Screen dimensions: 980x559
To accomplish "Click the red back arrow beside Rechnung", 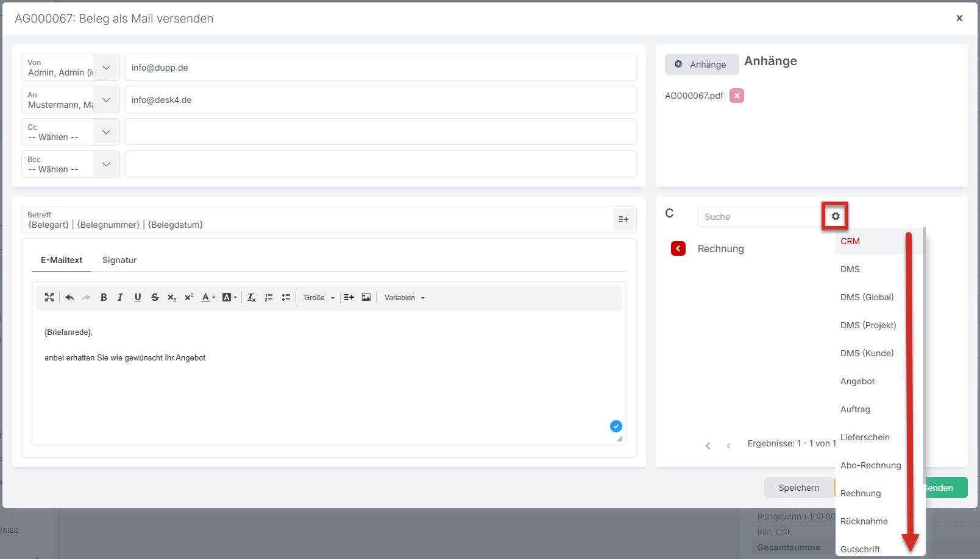I will (678, 248).
